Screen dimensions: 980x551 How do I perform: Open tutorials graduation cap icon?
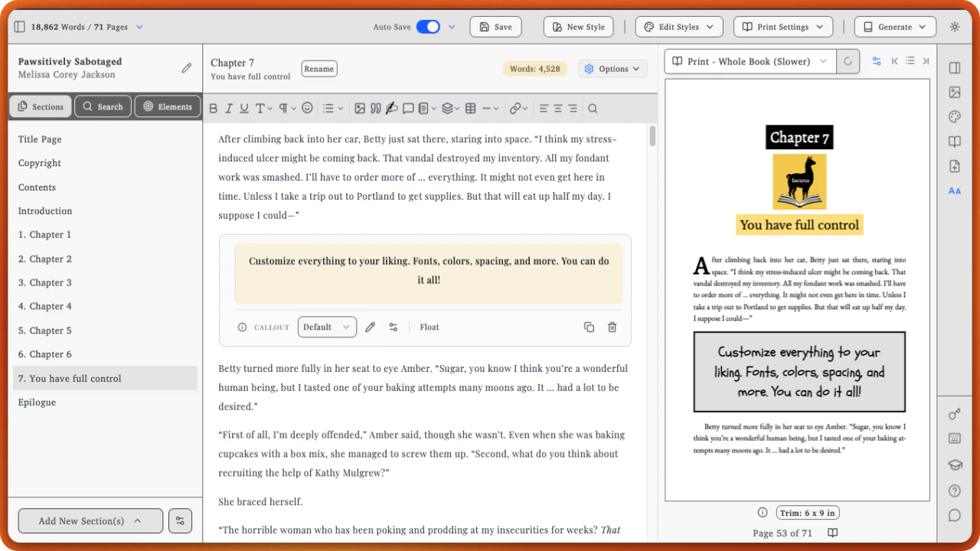point(955,465)
